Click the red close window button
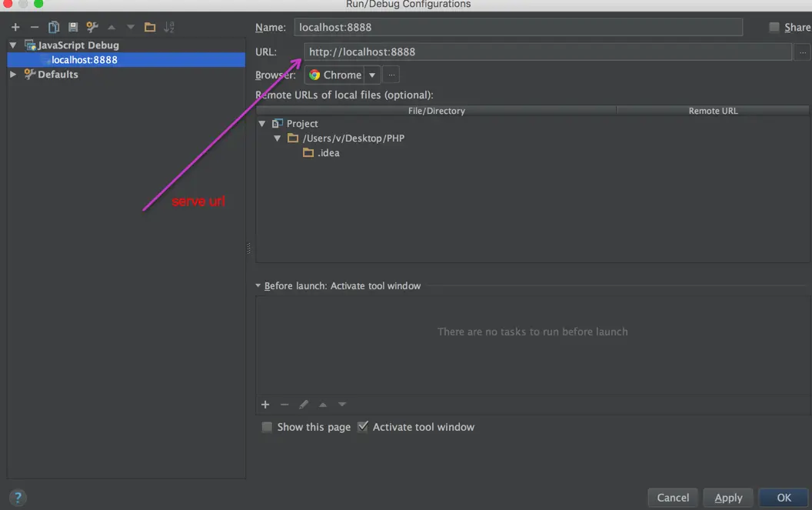The height and width of the screenshot is (510, 812). 7,3
